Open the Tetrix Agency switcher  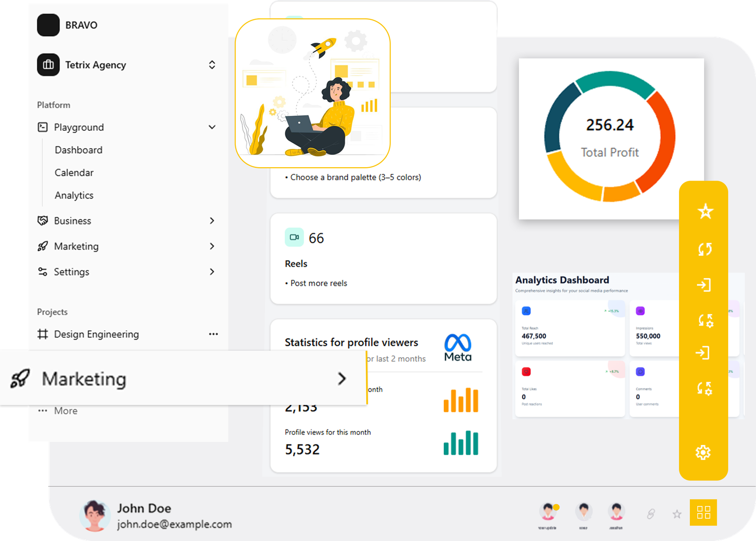click(x=212, y=65)
